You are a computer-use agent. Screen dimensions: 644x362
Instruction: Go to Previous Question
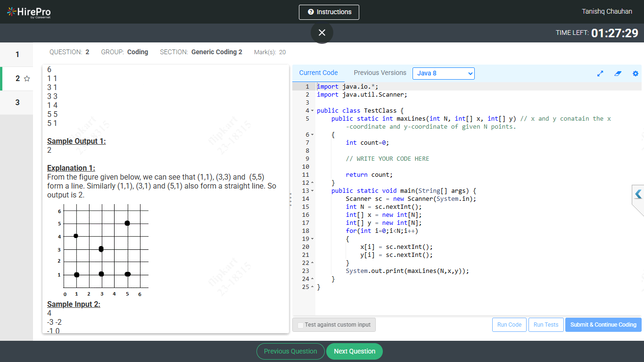(x=290, y=351)
